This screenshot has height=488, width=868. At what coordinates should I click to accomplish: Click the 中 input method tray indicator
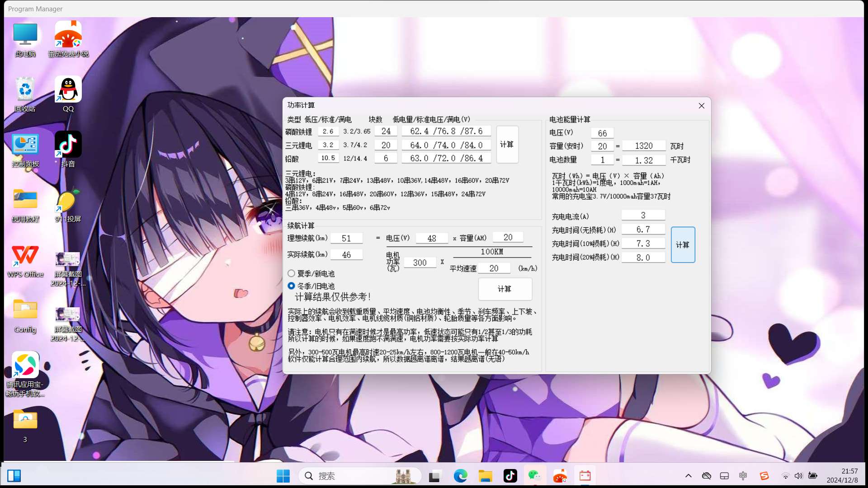pyautogui.click(x=743, y=476)
